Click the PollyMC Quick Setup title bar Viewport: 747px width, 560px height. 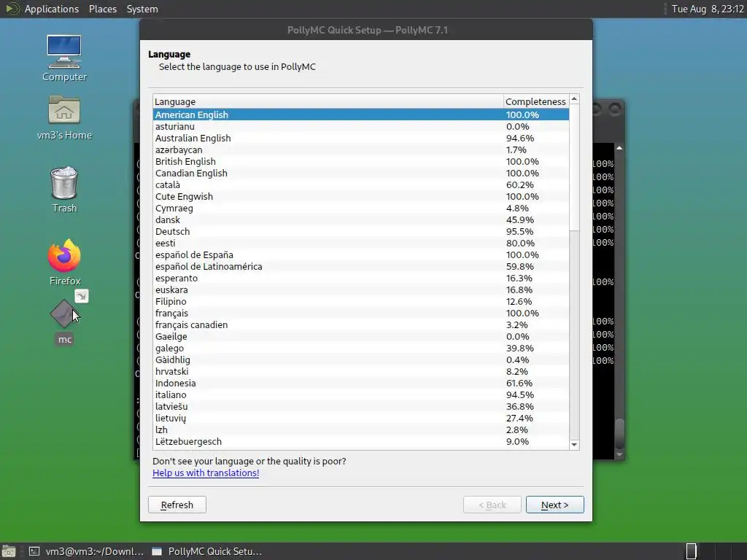point(366,30)
